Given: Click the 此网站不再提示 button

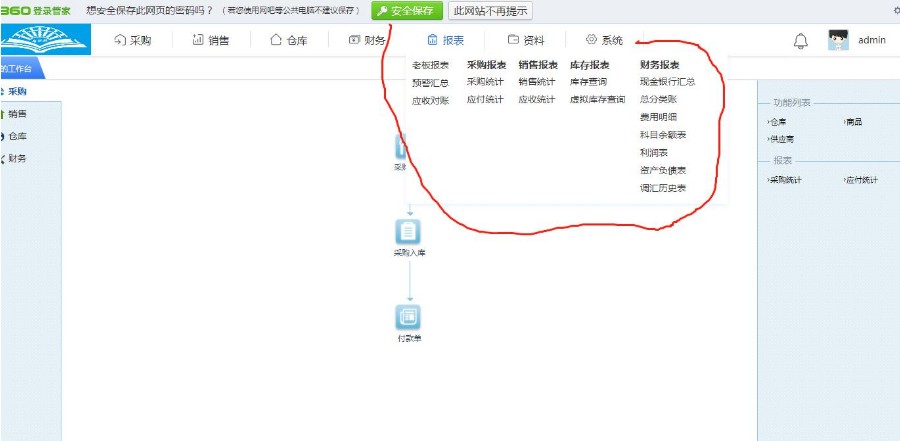Looking at the screenshot, I should tap(490, 11).
